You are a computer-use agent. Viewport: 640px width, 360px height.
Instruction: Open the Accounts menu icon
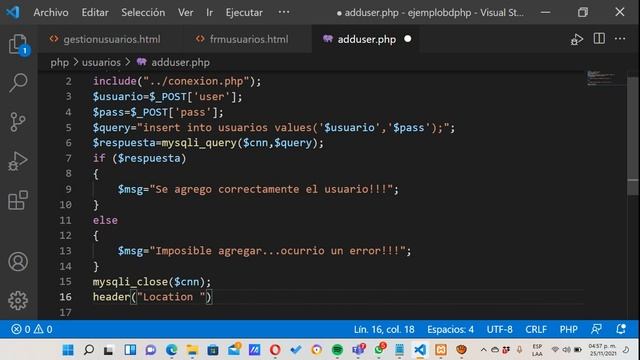tap(18, 262)
